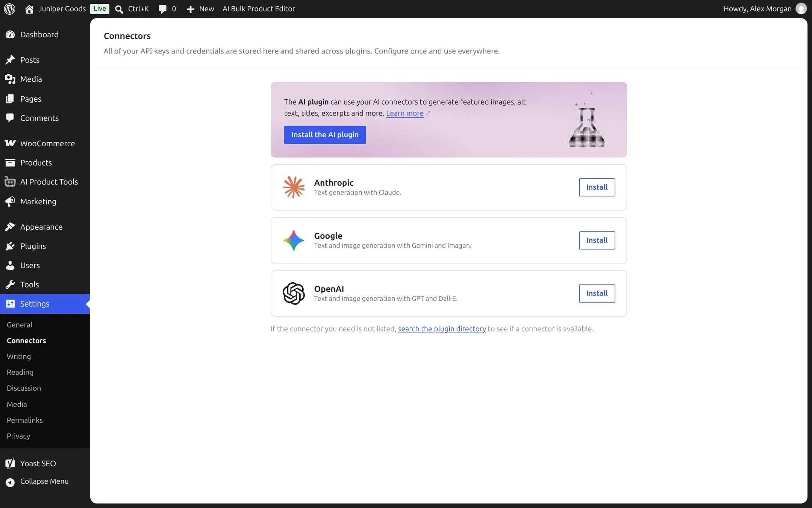Open the Products menu label
Screen dimensions: 812x508
pyautogui.click(x=36, y=163)
